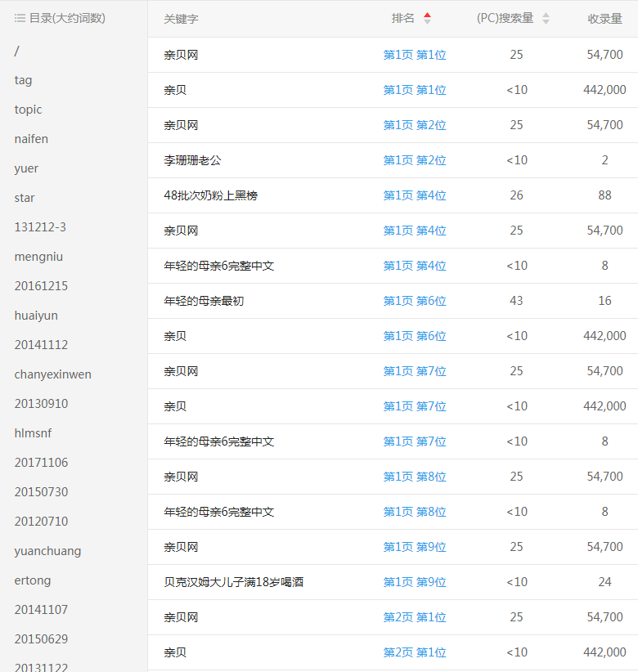Viewport: 638px width, 672px height.
Task: Choose the "yuer" directory in the sidebar
Action: click(x=26, y=168)
